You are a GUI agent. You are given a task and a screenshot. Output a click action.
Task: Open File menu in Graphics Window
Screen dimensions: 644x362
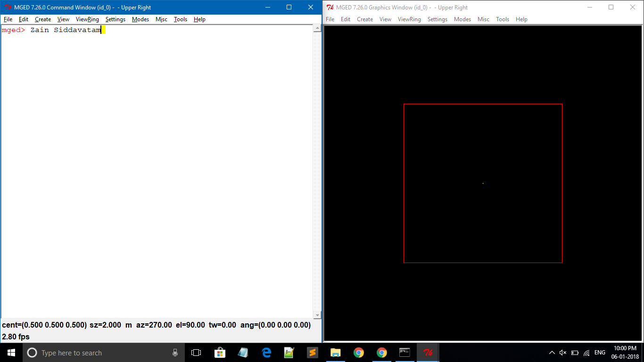point(330,19)
